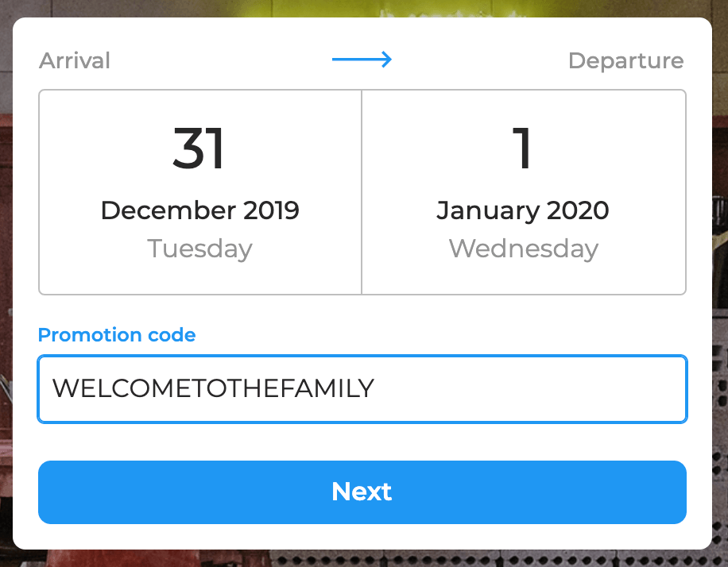Click the Promotion code label
This screenshot has width=728, height=567.
point(117,334)
